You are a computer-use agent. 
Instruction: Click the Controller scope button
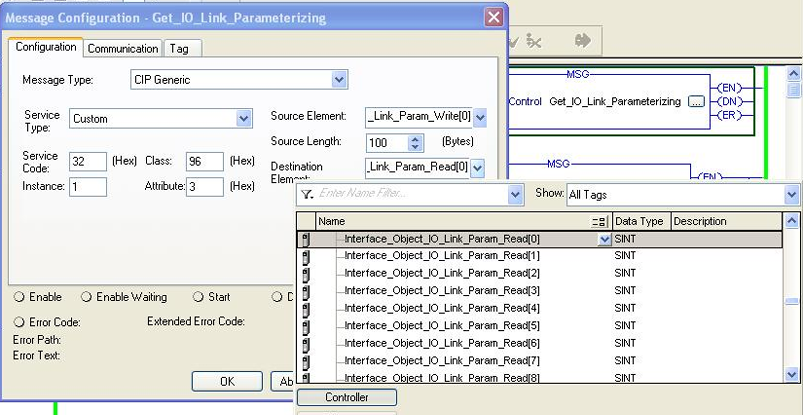(347, 397)
